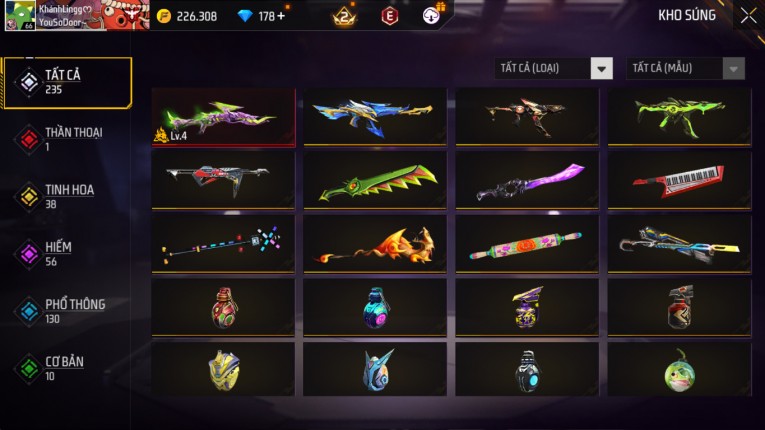765x430 pixels.
Task: Click the plus to add diamonds
Action: point(281,16)
